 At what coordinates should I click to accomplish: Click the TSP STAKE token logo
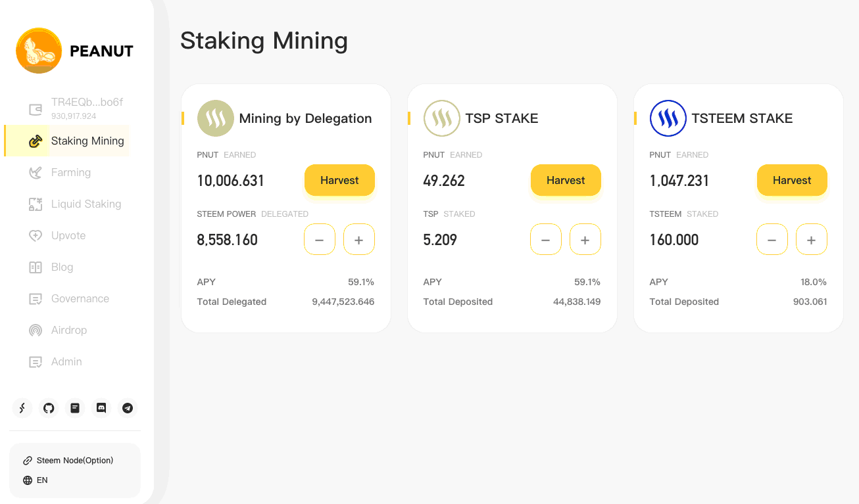(x=442, y=118)
